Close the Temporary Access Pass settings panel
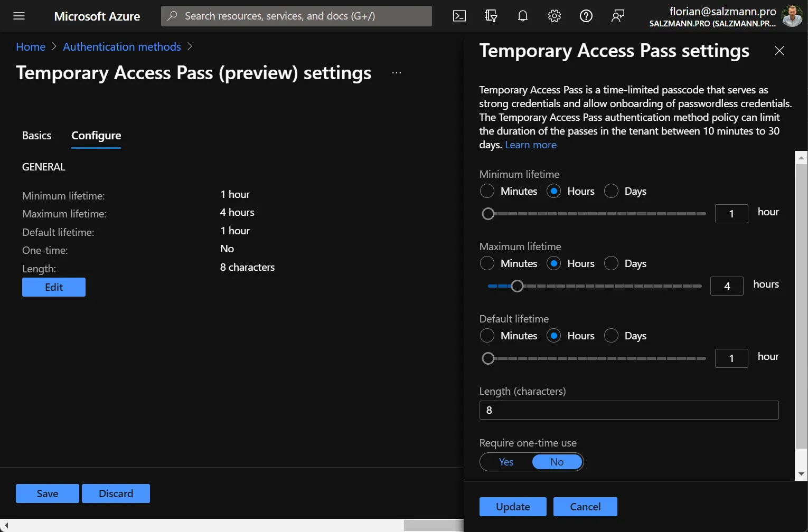The width and height of the screenshot is (808, 532). click(x=779, y=51)
